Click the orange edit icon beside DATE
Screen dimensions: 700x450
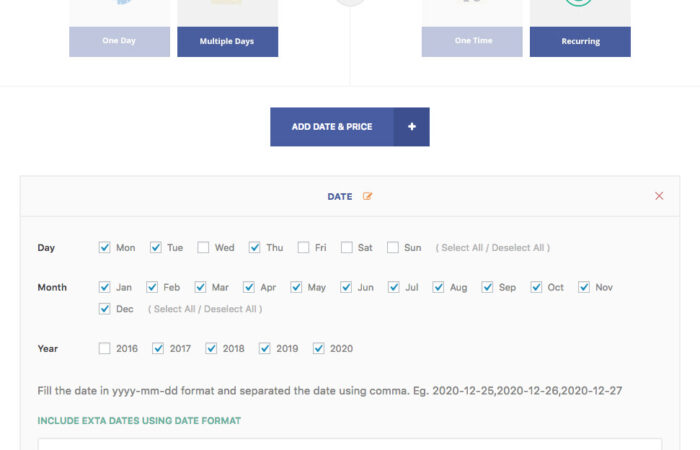tap(368, 196)
